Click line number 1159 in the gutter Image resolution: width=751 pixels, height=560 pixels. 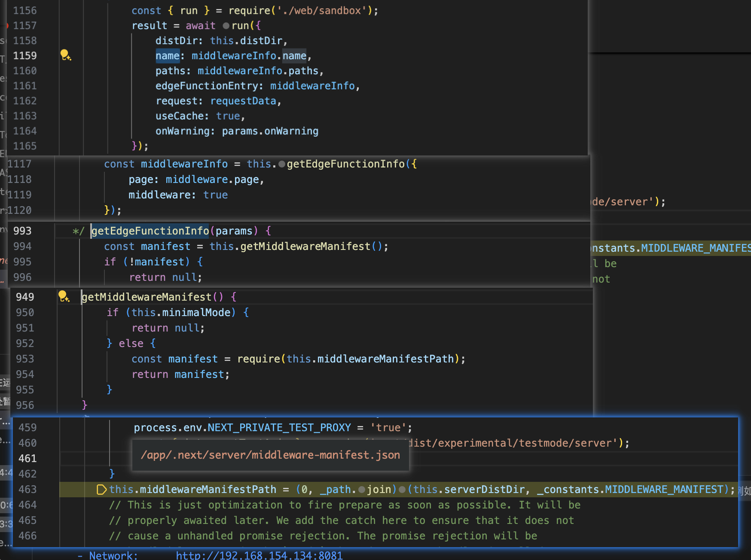point(25,55)
